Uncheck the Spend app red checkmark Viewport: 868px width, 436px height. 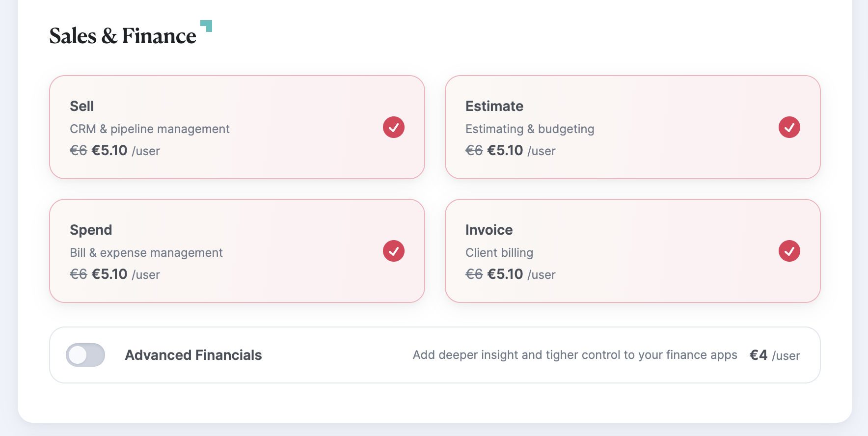[394, 251]
